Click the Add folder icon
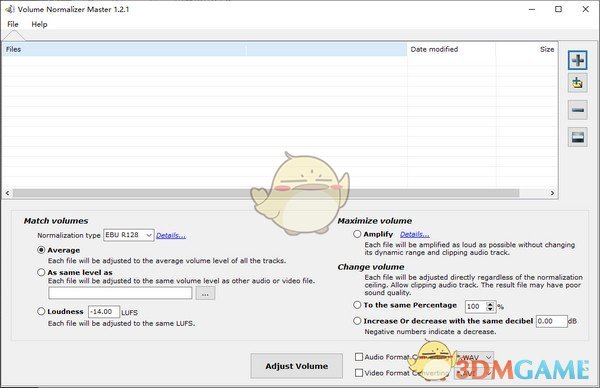This screenshot has width=600, height=388. [577, 83]
